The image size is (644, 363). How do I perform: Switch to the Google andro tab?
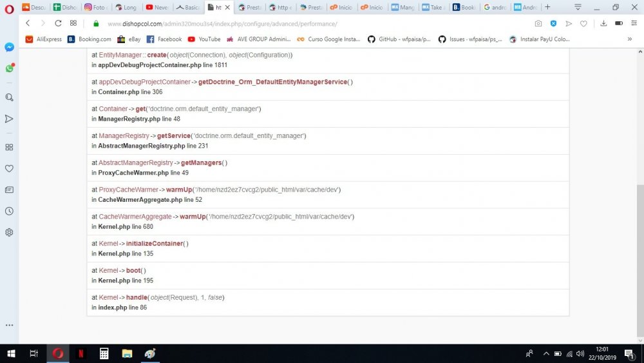495,7
